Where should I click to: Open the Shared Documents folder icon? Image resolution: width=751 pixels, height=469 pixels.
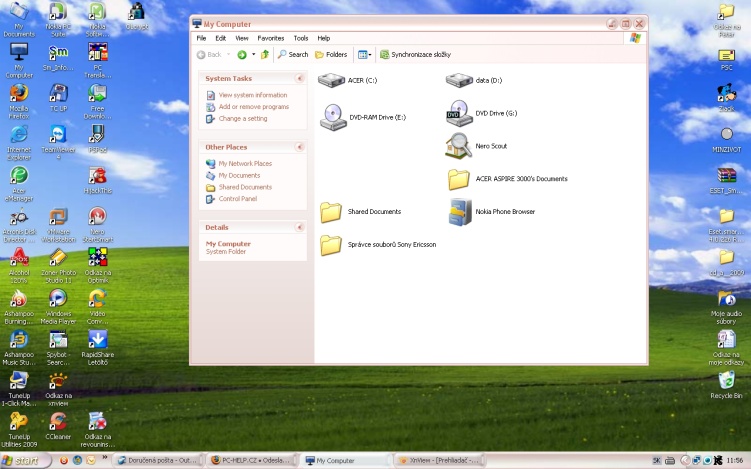tap(331, 212)
